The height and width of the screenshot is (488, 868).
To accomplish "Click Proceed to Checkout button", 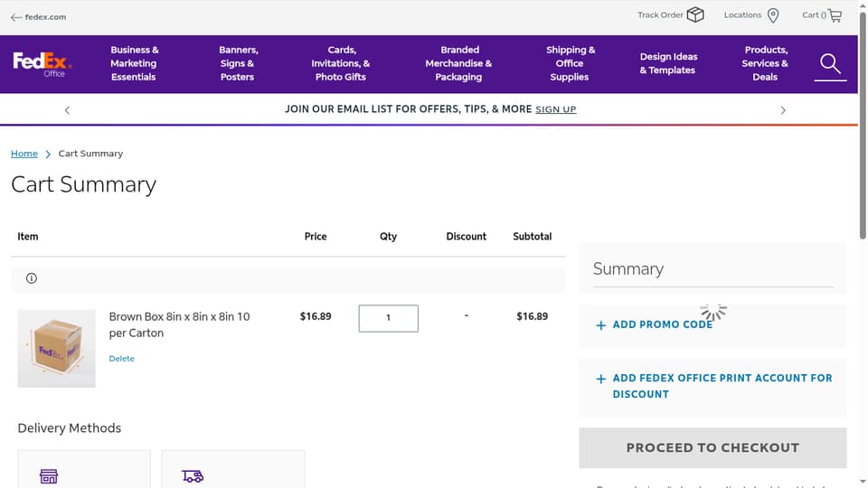I will coord(712,447).
